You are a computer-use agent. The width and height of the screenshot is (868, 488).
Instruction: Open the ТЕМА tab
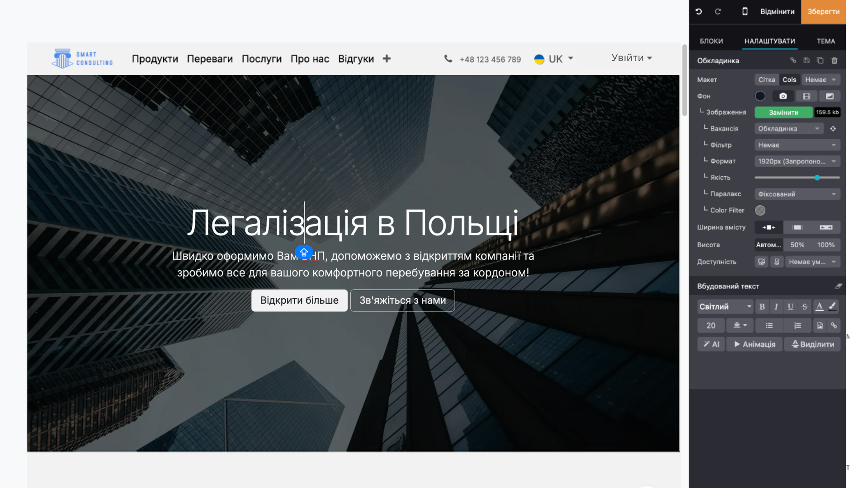(826, 41)
